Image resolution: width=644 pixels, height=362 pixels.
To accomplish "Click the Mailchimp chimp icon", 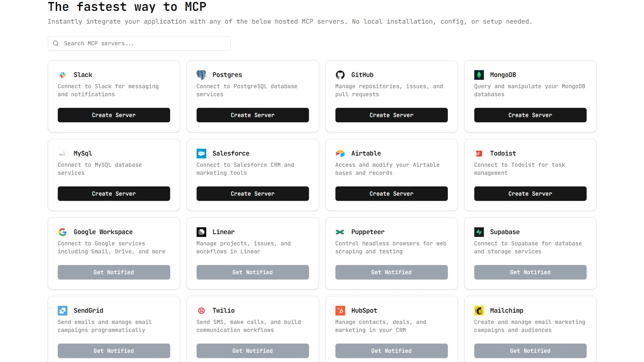I will tap(479, 311).
